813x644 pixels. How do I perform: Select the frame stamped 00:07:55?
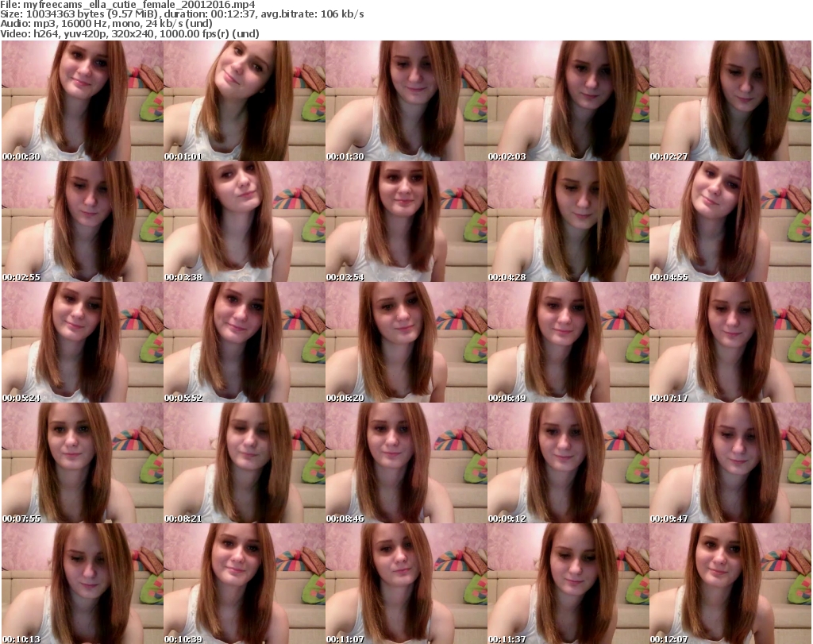pos(83,462)
